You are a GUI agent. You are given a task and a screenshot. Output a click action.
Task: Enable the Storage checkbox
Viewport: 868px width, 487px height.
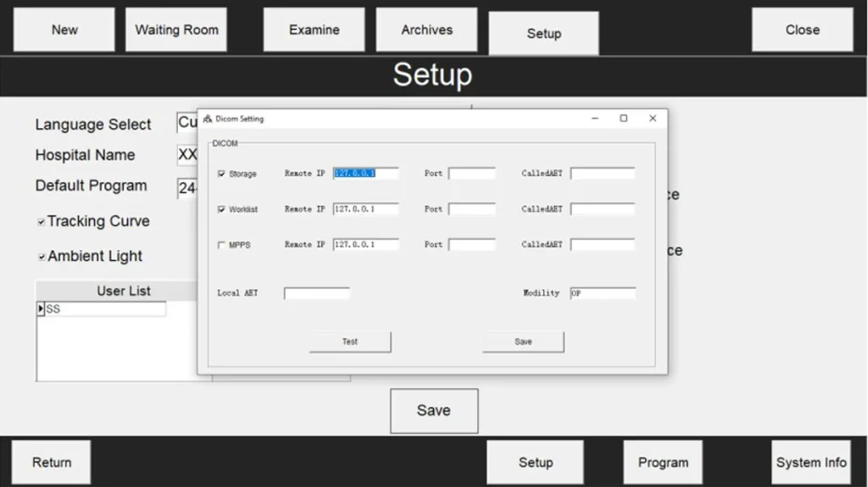[x=222, y=174]
